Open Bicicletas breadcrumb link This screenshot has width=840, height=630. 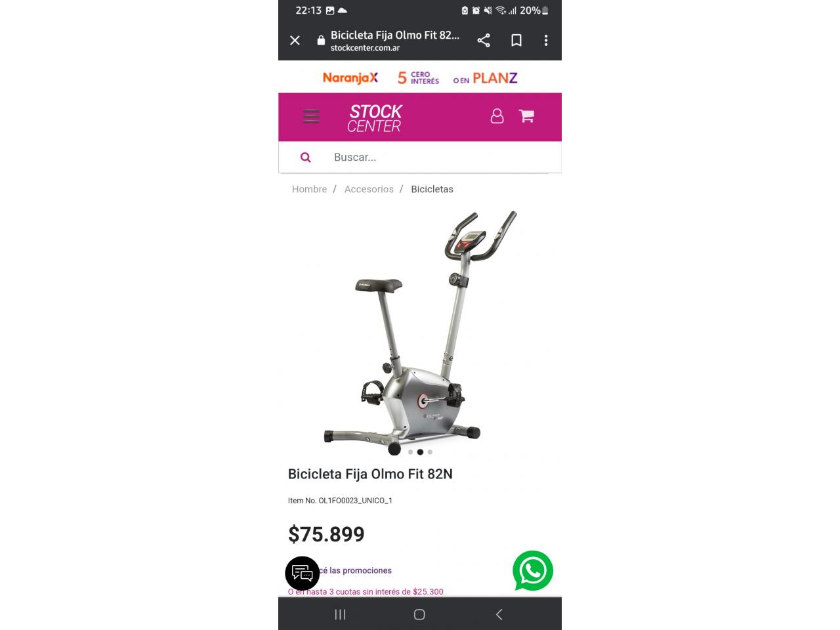(432, 189)
